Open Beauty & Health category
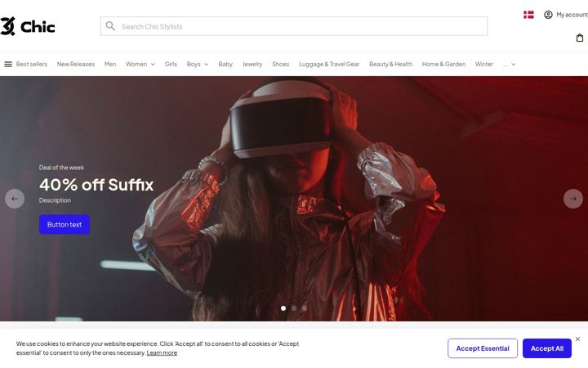Screen dimensions: 588x368 click(390, 65)
